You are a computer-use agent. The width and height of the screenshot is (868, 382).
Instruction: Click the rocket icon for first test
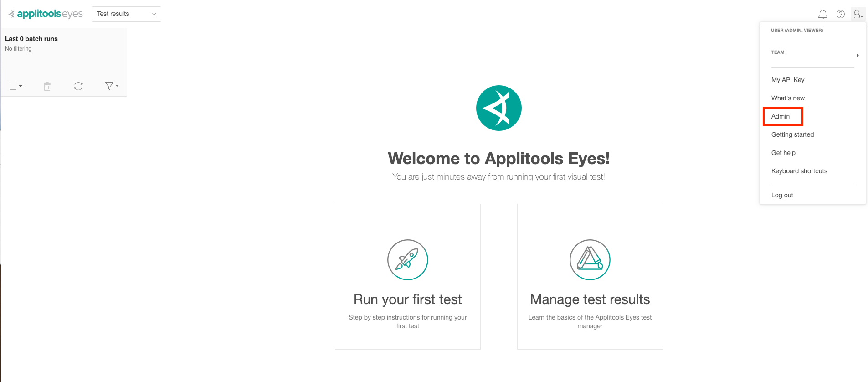pyautogui.click(x=408, y=260)
